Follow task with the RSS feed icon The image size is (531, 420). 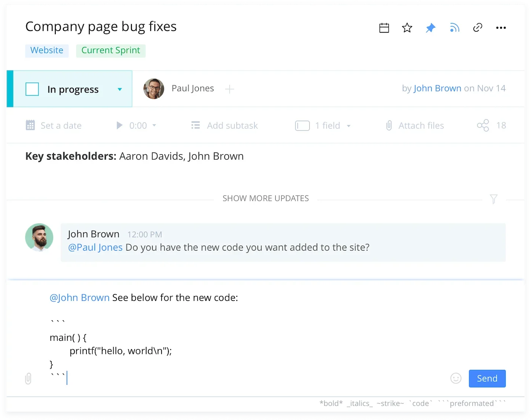click(454, 28)
